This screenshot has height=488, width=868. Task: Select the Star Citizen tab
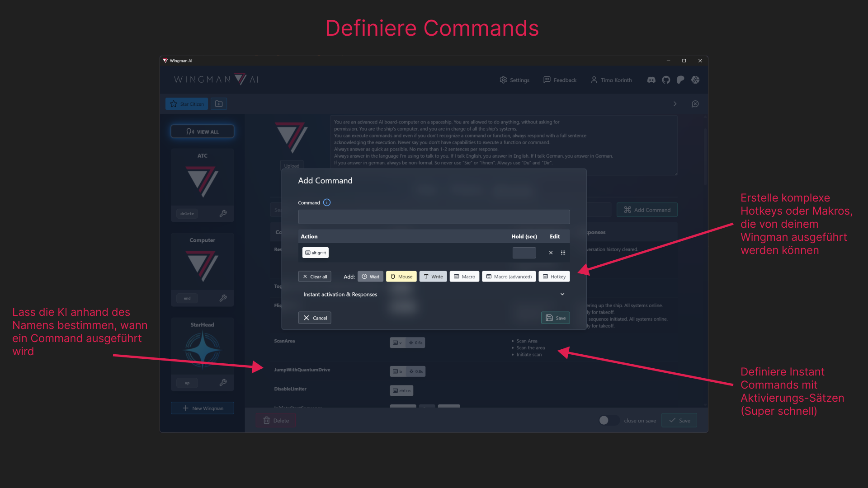(187, 104)
